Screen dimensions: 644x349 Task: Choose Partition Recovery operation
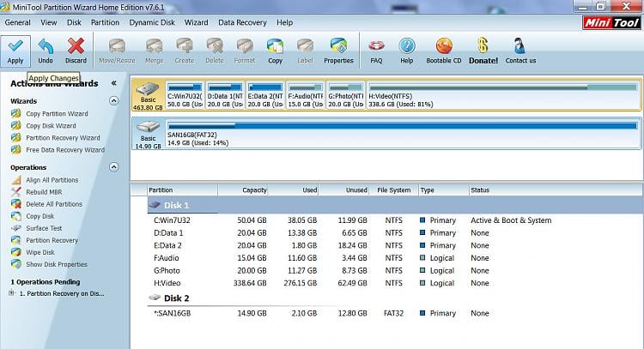pos(52,240)
